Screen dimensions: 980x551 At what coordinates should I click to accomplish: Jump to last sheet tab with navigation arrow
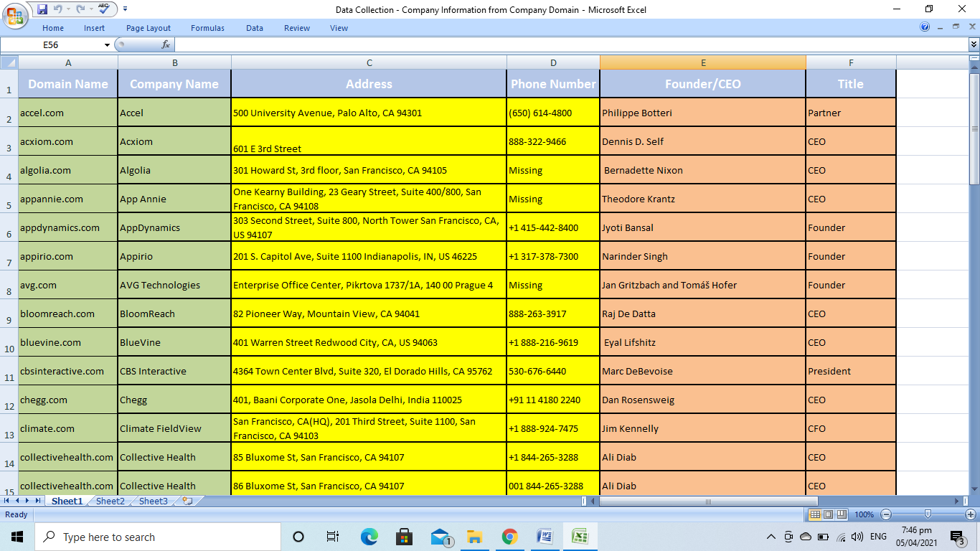click(38, 501)
